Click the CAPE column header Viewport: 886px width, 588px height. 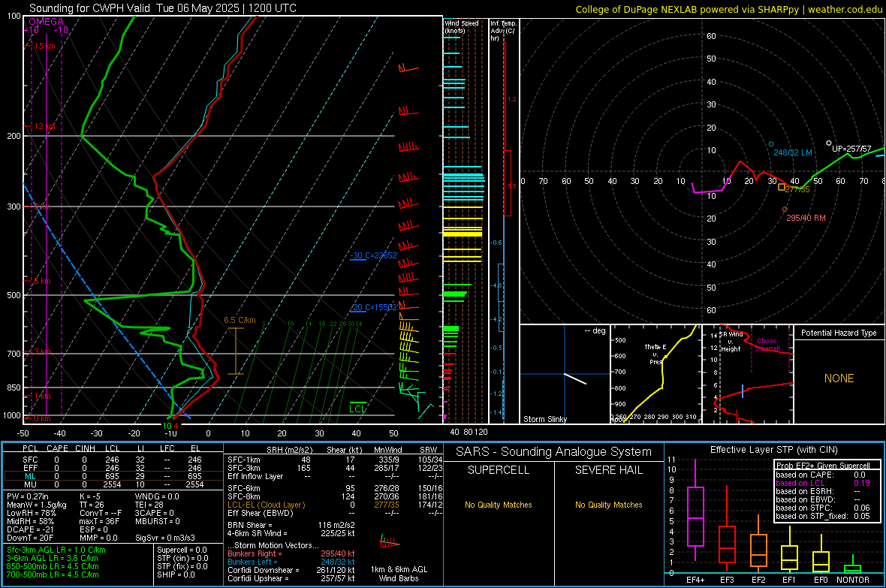(57, 448)
